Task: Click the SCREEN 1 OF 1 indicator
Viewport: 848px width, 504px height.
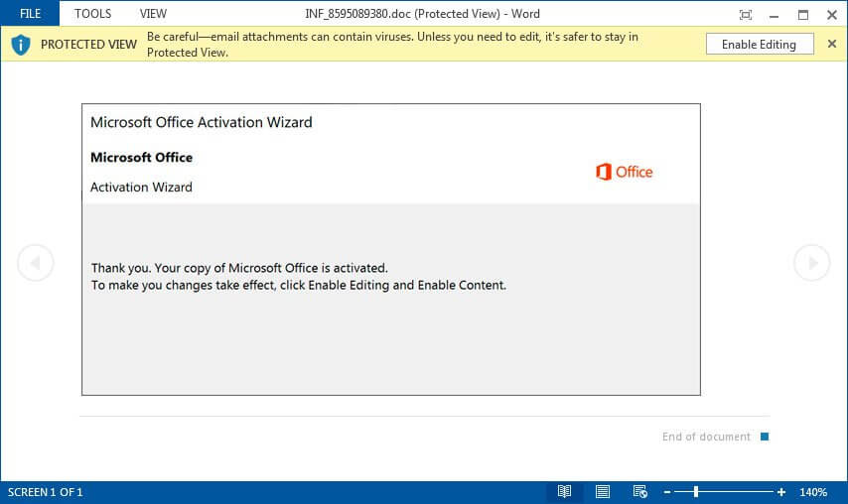Action: point(45,492)
